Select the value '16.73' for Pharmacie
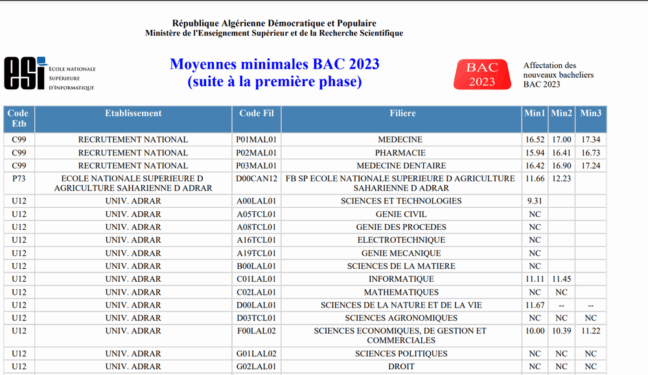The width and height of the screenshot is (648, 375). tap(591, 153)
